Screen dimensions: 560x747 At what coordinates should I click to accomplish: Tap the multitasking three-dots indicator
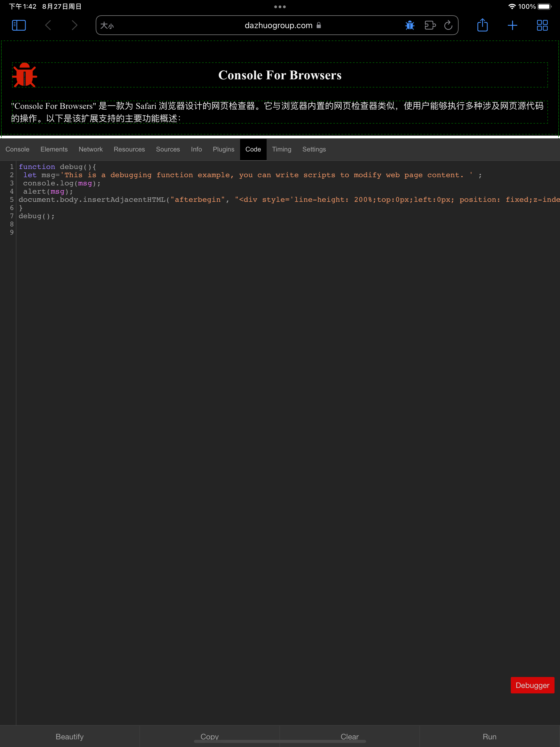[280, 7]
